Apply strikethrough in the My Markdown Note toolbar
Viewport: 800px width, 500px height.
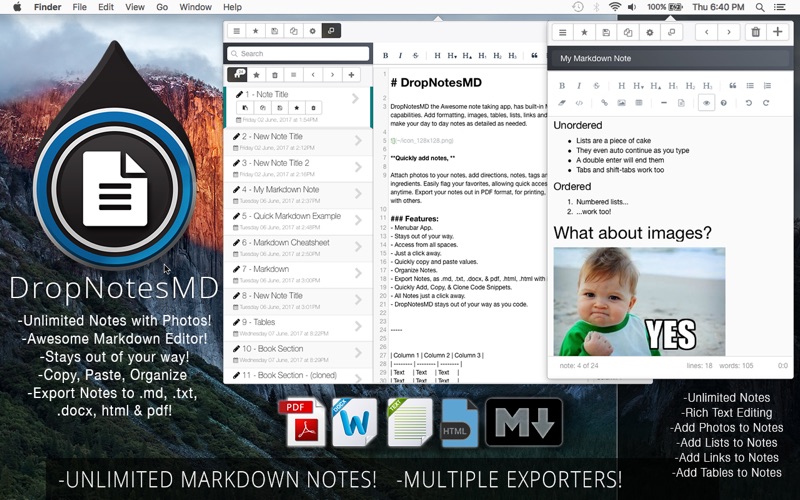[596, 86]
